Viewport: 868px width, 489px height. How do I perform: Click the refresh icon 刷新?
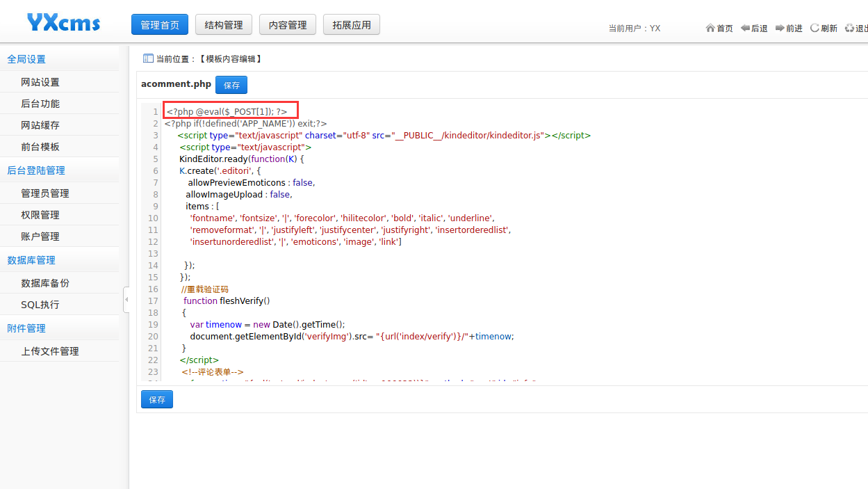tap(814, 29)
